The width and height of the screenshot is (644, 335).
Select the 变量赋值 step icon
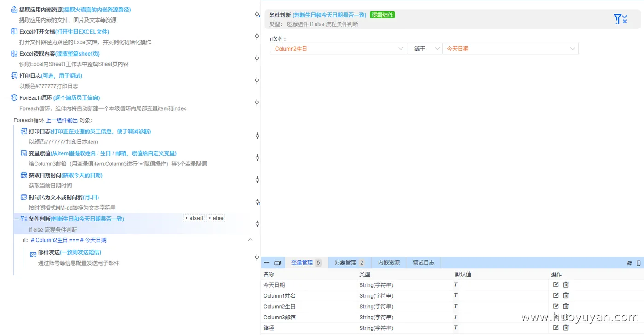pyautogui.click(x=24, y=153)
